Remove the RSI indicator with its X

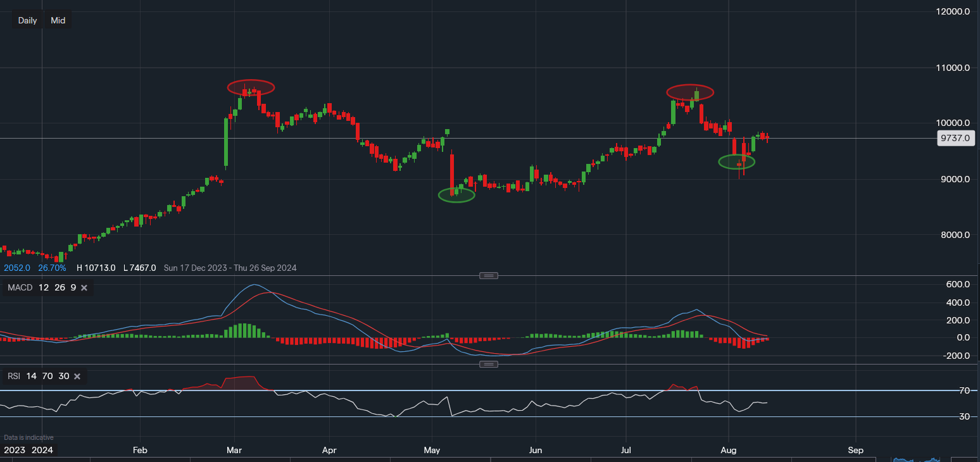coord(77,377)
